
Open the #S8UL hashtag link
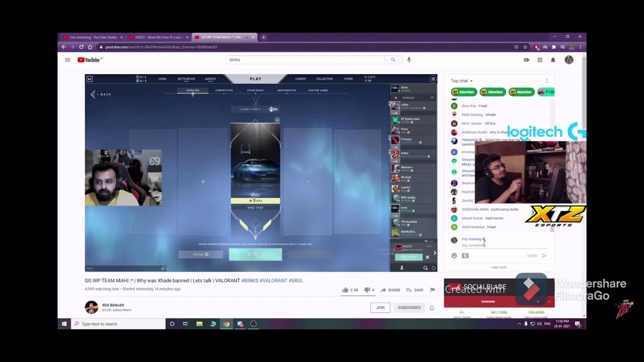coord(296,281)
